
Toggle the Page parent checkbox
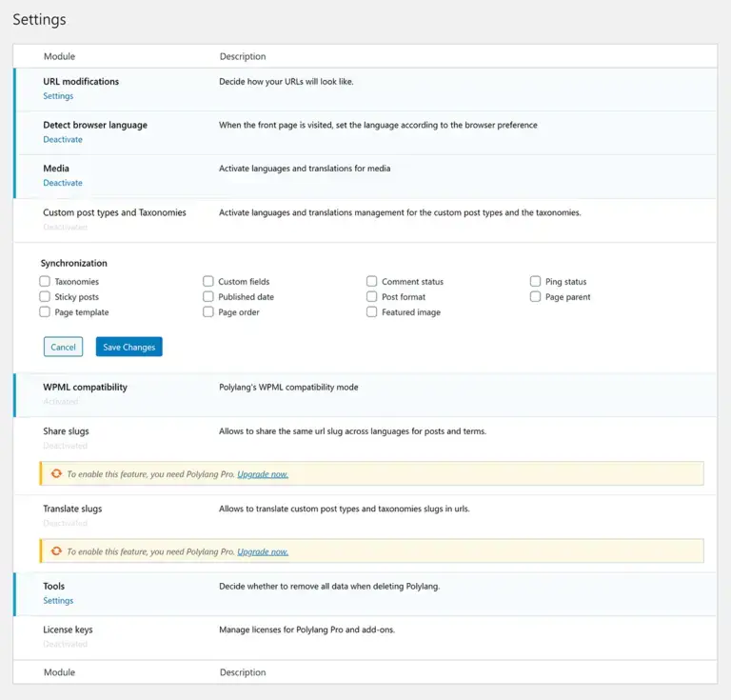(x=535, y=296)
